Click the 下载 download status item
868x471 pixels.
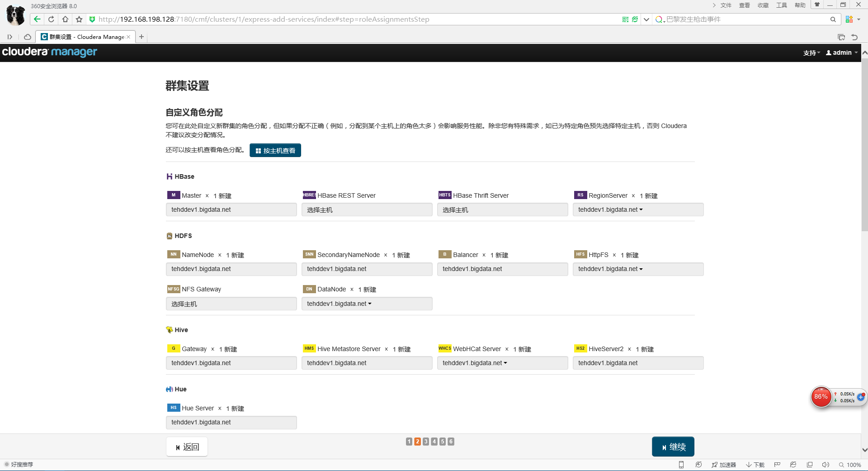[755, 465]
